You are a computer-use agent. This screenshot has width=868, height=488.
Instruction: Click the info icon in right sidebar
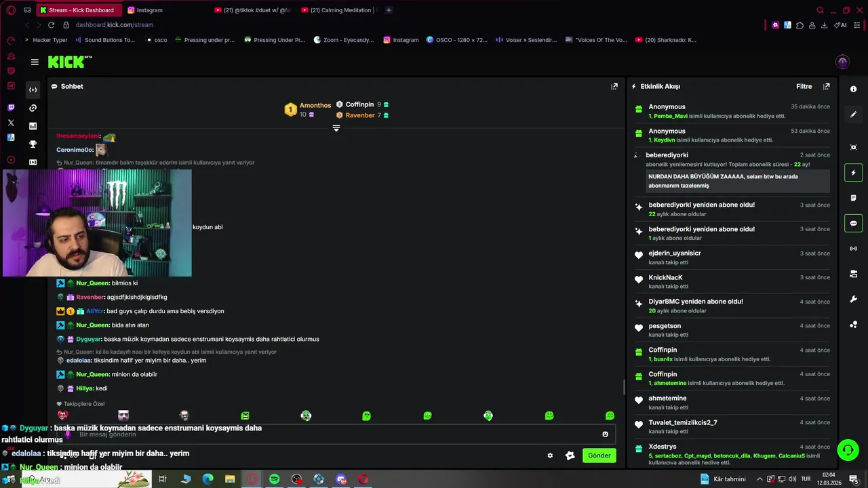[853, 89]
